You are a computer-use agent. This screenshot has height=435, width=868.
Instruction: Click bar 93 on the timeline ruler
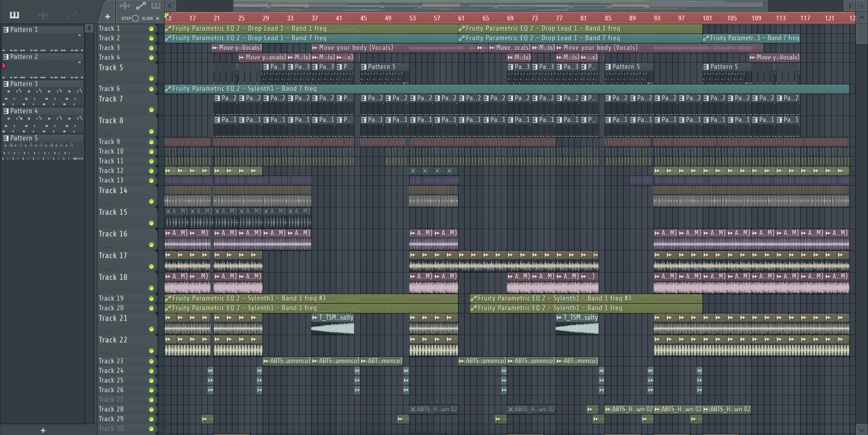tap(657, 18)
